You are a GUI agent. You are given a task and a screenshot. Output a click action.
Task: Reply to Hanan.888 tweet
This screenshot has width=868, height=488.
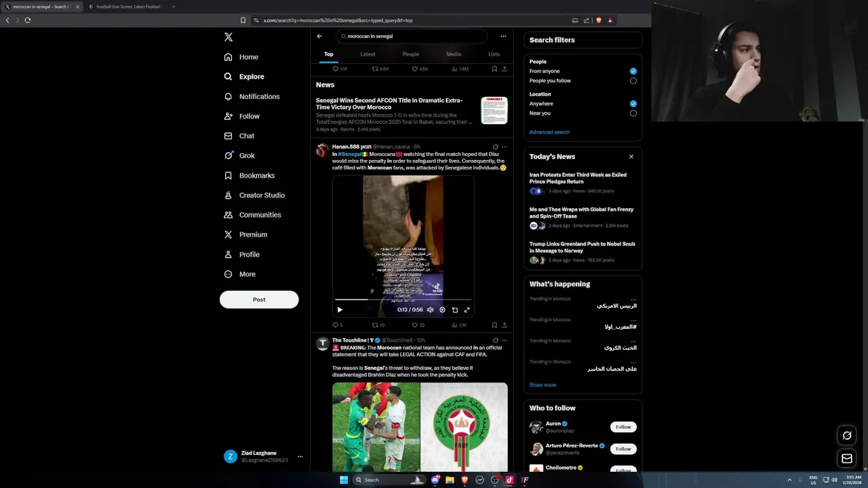click(x=337, y=325)
